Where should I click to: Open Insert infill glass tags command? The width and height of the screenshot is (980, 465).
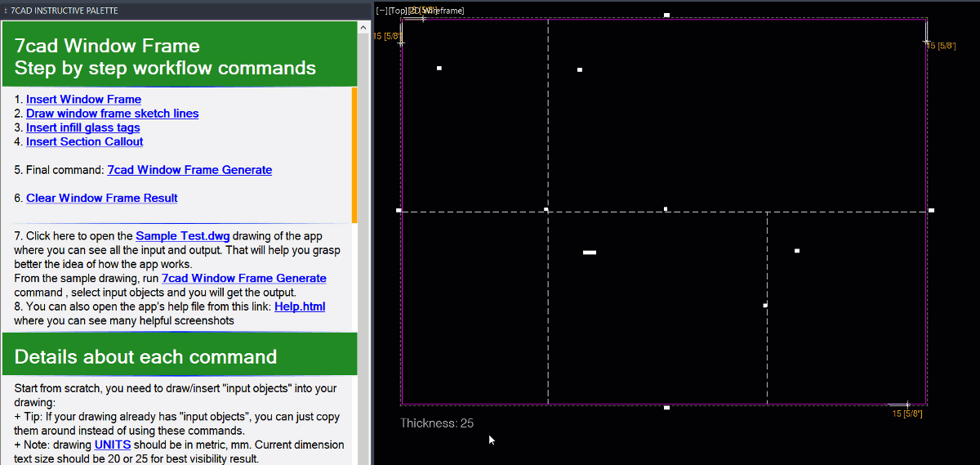click(x=82, y=127)
